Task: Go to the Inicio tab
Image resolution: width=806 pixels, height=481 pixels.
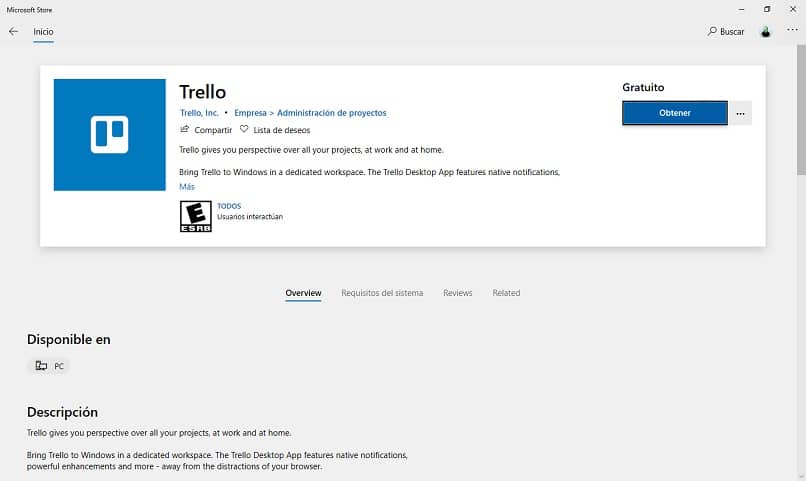Action: coord(43,32)
